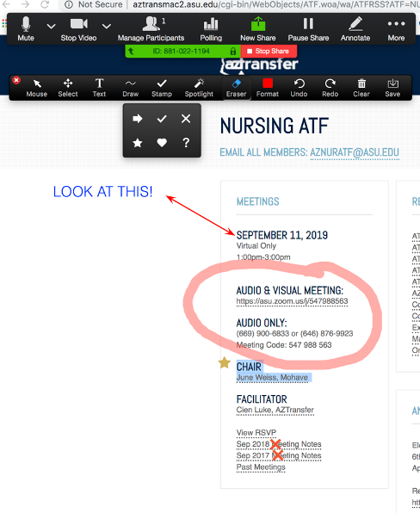Open the More options menu
This screenshot has width=420, height=513.
point(396,29)
